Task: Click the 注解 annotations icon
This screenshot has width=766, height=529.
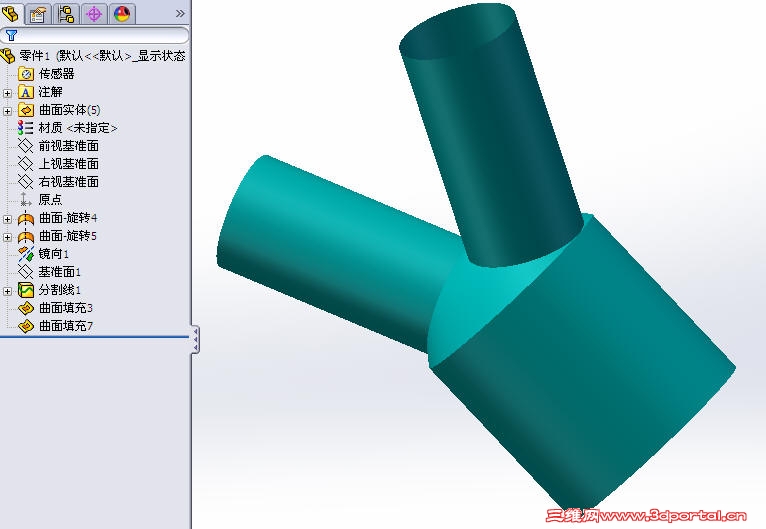Action: pyautogui.click(x=25, y=92)
